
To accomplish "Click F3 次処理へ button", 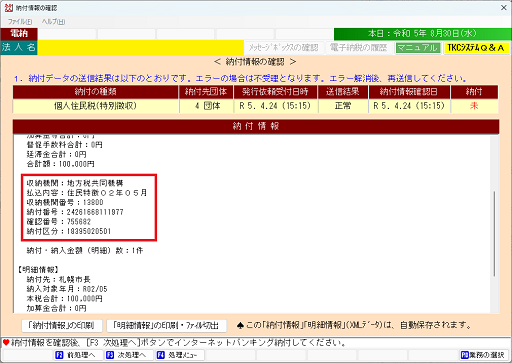I will [128, 355].
